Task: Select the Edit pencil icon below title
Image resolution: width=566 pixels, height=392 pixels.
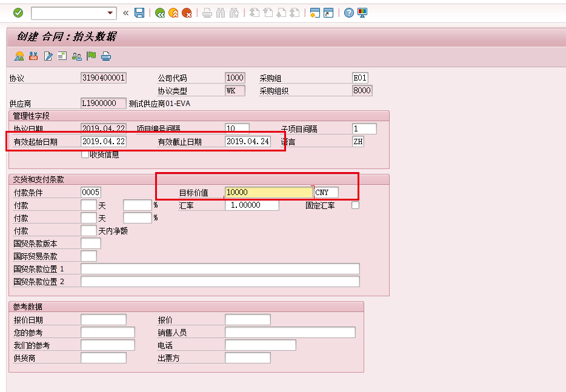Action: click(x=48, y=56)
